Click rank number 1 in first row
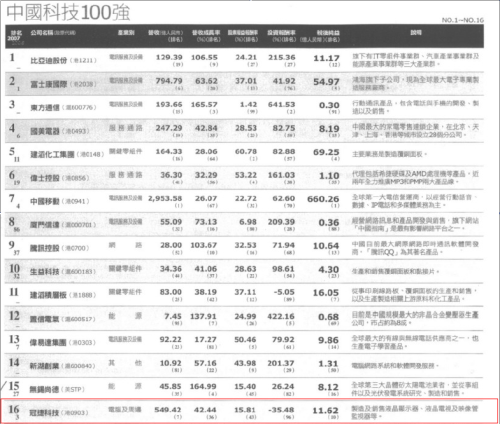 click(x=12, y=57)
